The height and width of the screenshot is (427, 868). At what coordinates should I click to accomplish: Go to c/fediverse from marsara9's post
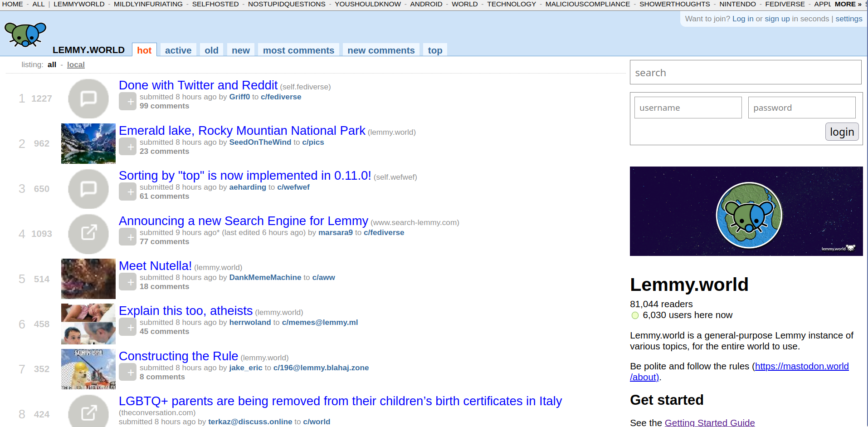(384, 233)
